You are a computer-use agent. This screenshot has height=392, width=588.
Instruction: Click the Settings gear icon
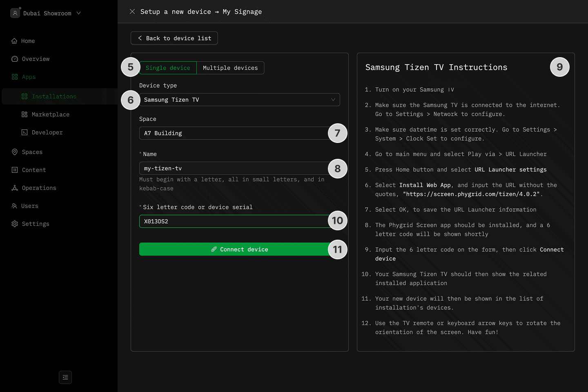click(x=15, y=224)
